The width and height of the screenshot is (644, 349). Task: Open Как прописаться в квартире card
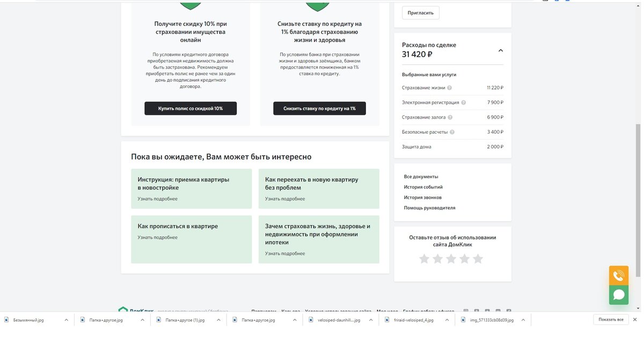coord(191,239)
